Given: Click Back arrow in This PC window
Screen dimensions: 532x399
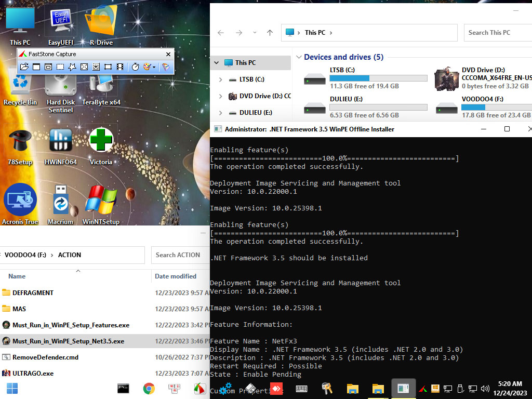Looking at the screenshot, I should tap(221, 33).
